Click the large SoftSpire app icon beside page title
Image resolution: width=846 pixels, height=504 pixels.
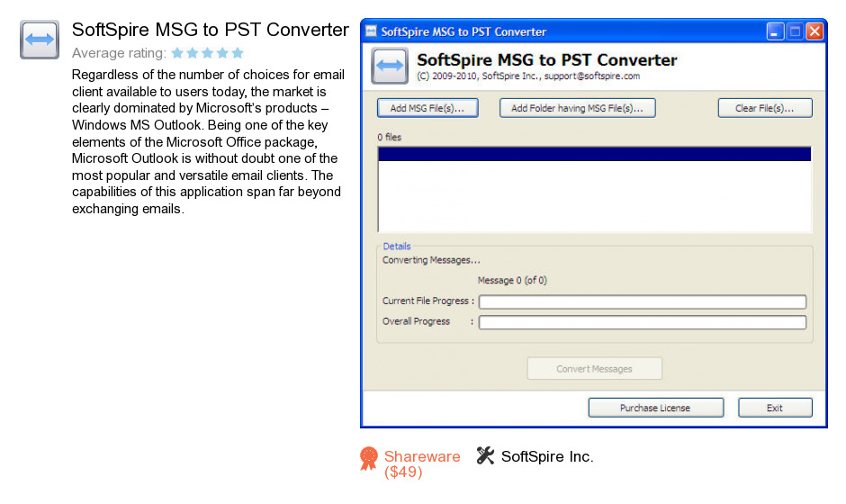(x=40, y=40)
